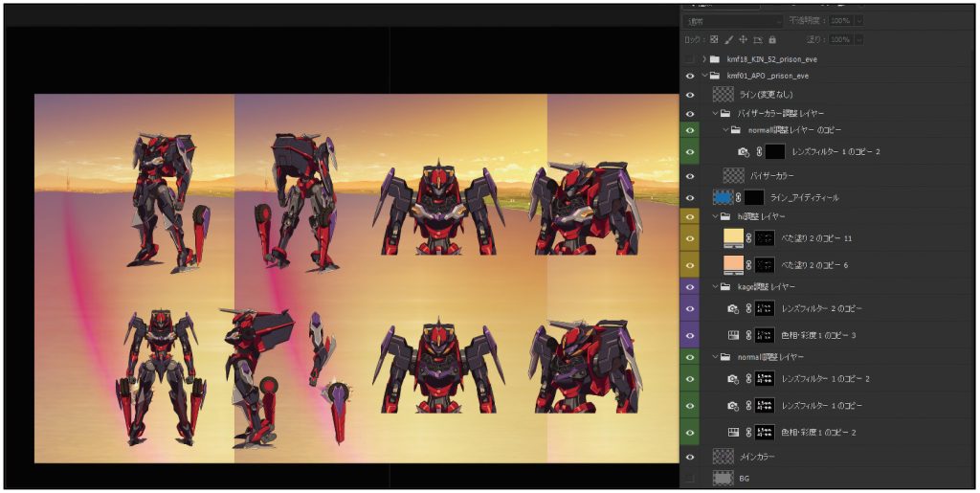Click the mask link chain of レンズフィルター 2 のコピー
Viewport: 980px width, 493px height.
(748, 308)
